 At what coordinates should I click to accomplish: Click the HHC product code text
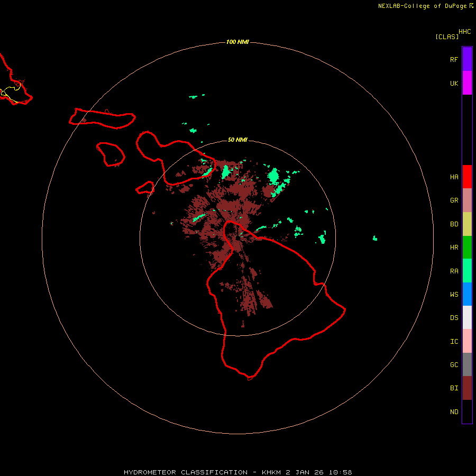[464, 32]
